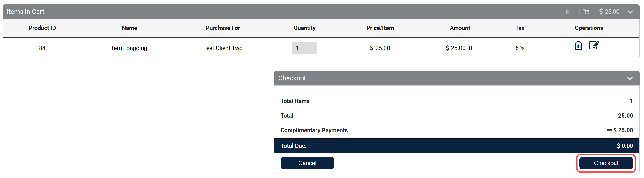This screenshot has height=178, width=644.
Task: Collapse the Items in Cart panel
Action: click(x=630, y=12)
